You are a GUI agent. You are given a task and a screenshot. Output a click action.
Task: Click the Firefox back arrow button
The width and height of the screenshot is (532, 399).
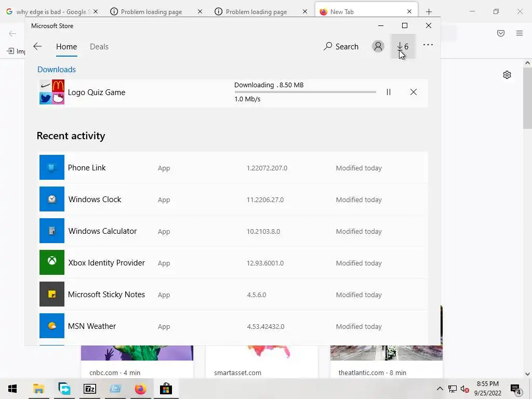(x=12, y=33)
